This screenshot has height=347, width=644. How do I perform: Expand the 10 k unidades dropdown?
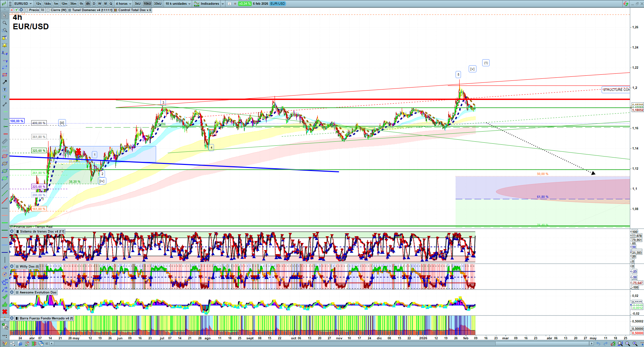tap(178, 4)
